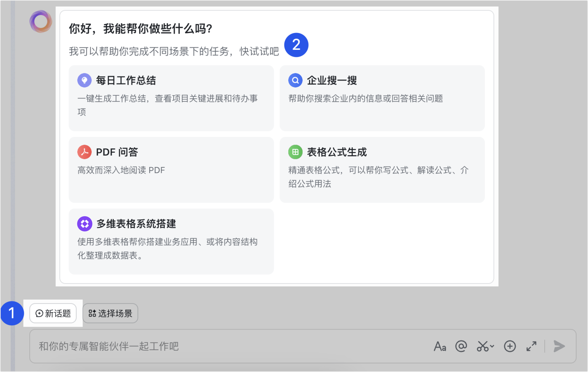Click the subtitle 我可以帮助你完成不同场景下的任务

pyautogui.click(x=149, y=51)
